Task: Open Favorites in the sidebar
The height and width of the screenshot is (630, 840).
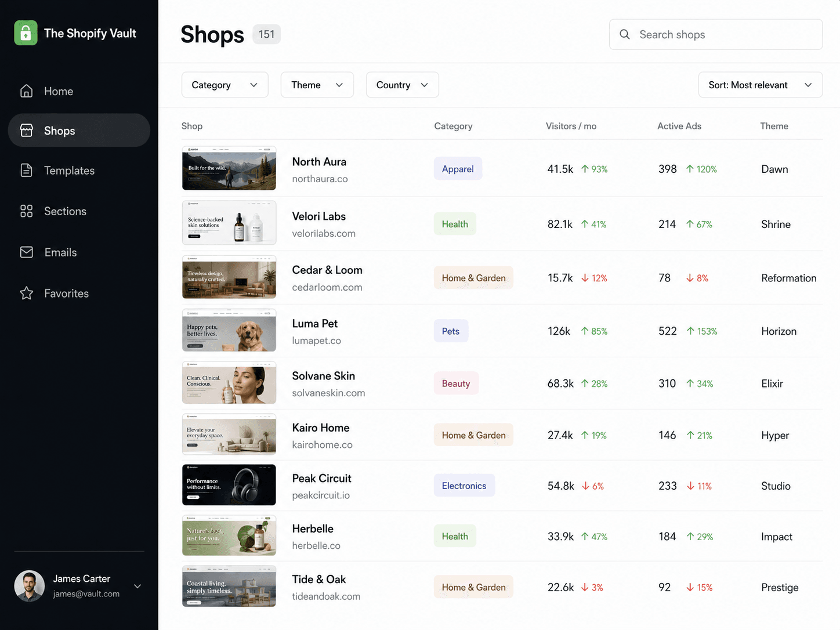Action: (79, 293)
